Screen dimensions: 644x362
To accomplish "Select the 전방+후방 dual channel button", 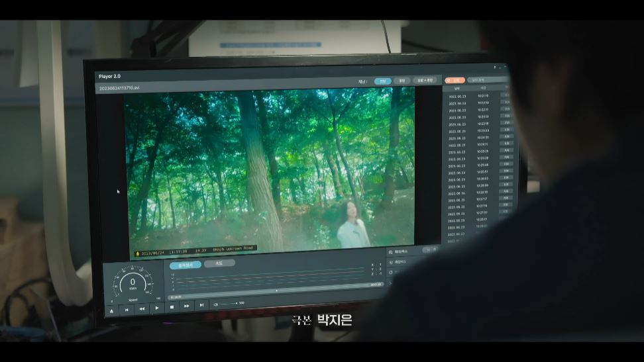I will pyautogui.click(x=425, y=81).
